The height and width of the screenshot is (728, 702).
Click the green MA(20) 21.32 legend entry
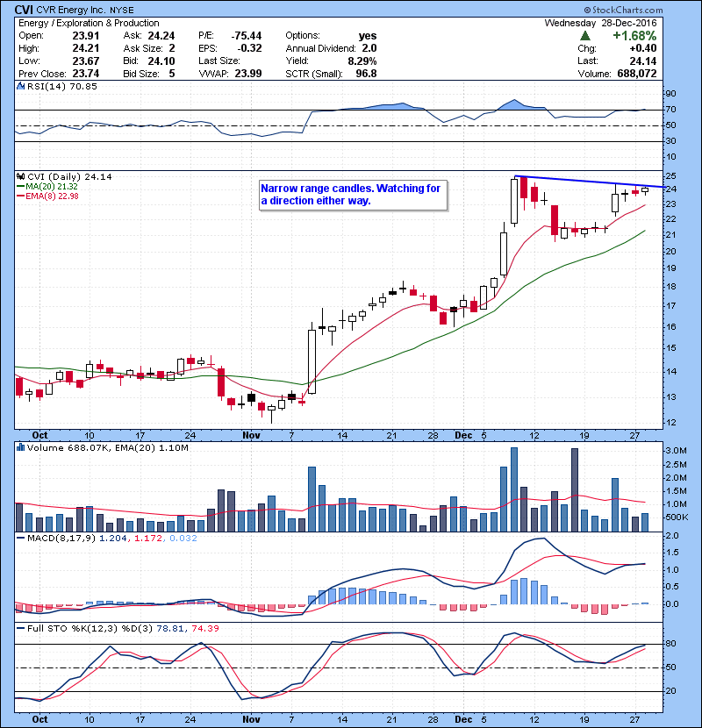[x=47, y=186]
